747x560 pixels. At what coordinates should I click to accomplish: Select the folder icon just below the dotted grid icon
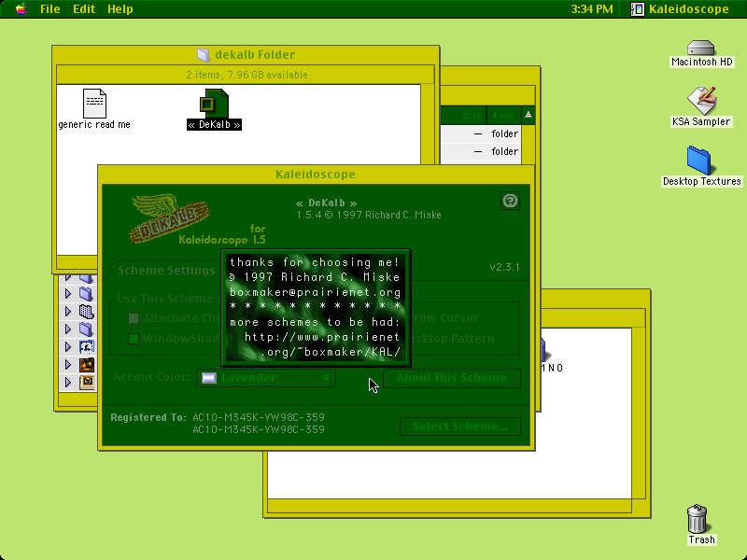pyautogui.click(x=86, y=329)
